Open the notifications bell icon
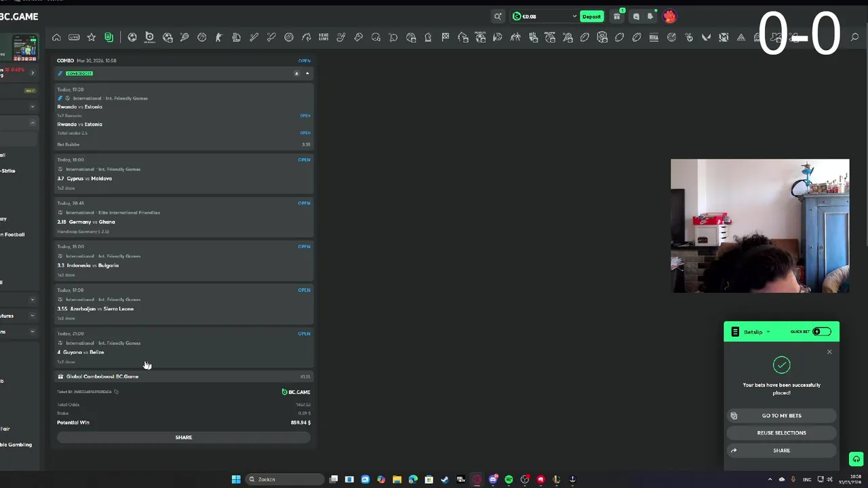The width and height of the screenshot is (868, 488). click(650, 16)
